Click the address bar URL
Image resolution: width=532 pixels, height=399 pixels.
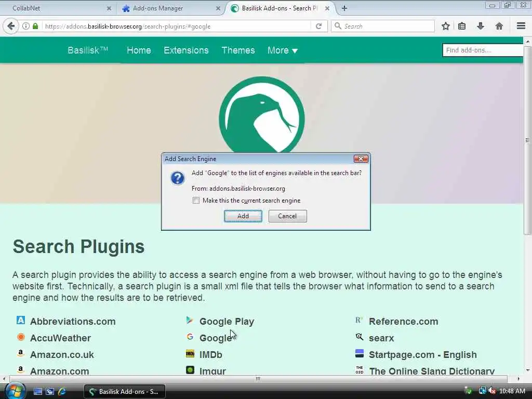pos(128,26)
